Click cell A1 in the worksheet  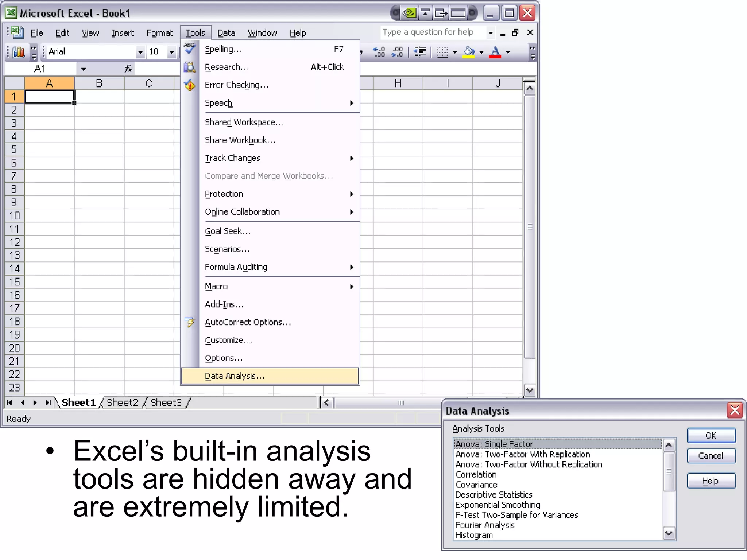49,97
